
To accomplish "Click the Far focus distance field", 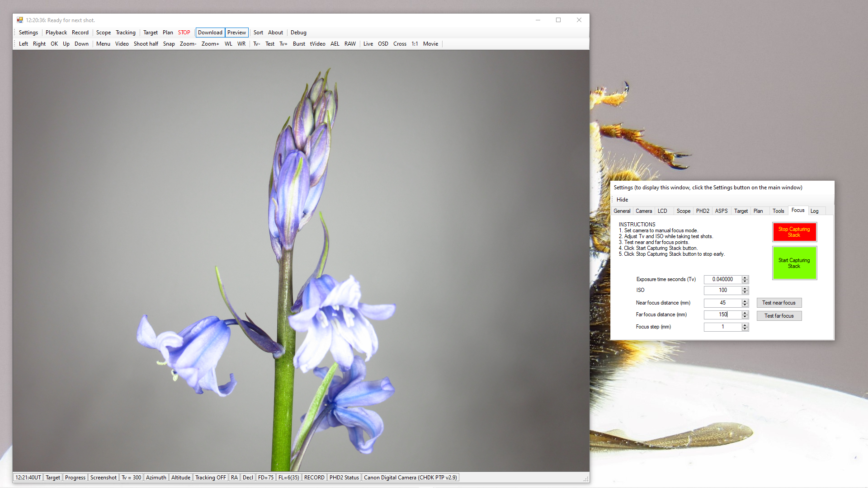I will [722, 314].
